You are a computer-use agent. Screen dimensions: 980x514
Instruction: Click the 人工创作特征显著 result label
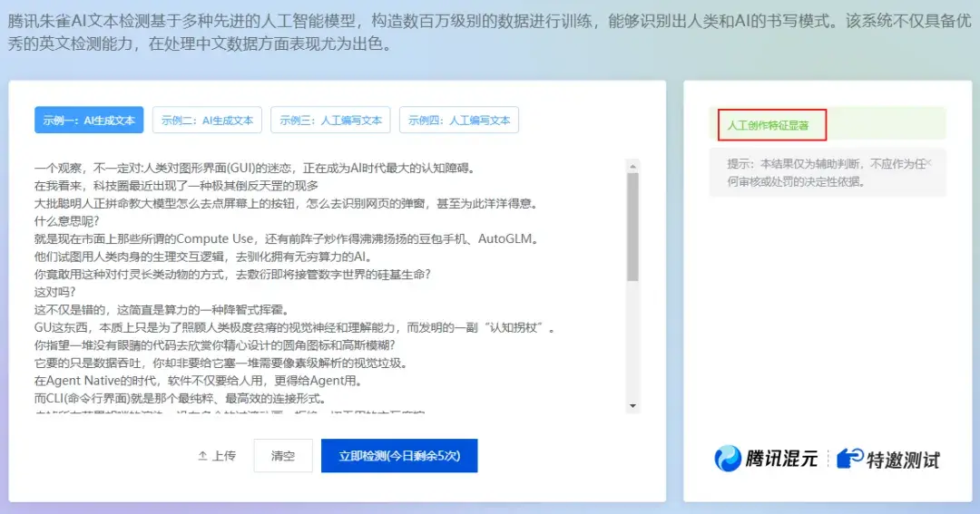tap(769, 125)
